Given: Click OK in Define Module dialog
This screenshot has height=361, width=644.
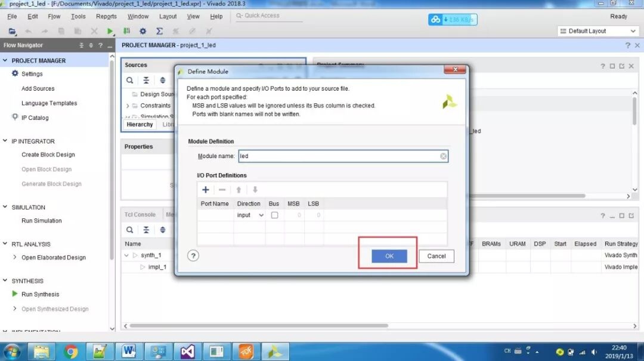Looking at the screenshot, I should pos(389,256).
